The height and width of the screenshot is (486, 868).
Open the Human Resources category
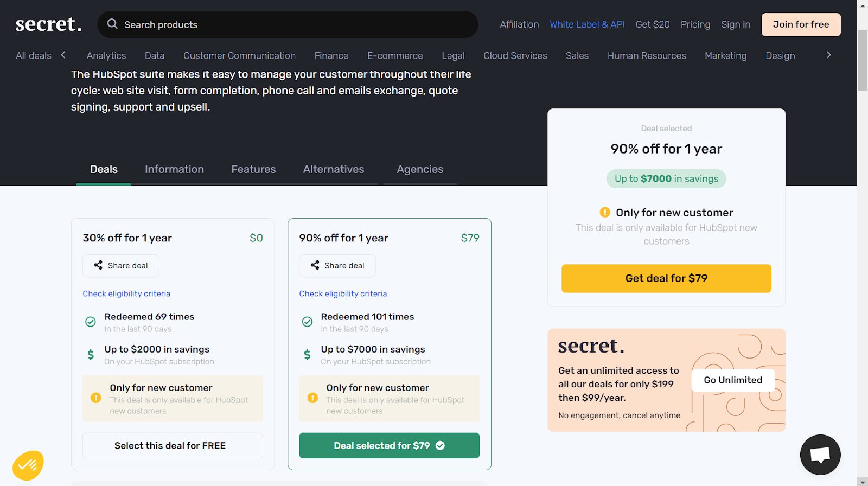click(x=647, y=55)
